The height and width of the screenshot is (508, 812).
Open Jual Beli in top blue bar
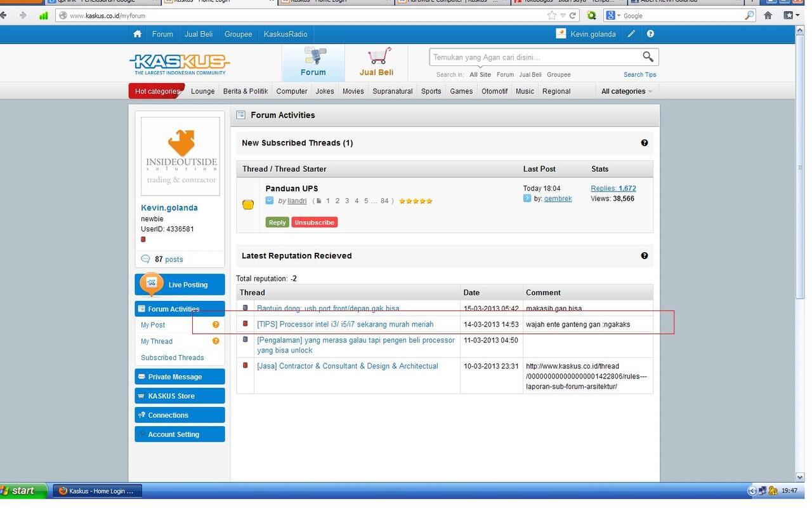click(199, 34)
